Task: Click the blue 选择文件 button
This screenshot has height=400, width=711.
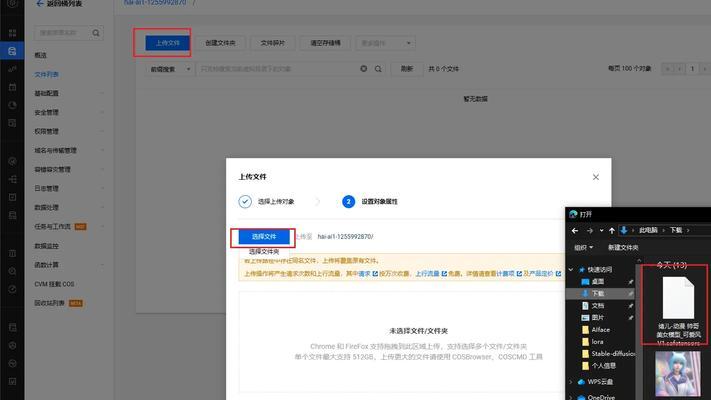Action: click(x=264, y=237)
